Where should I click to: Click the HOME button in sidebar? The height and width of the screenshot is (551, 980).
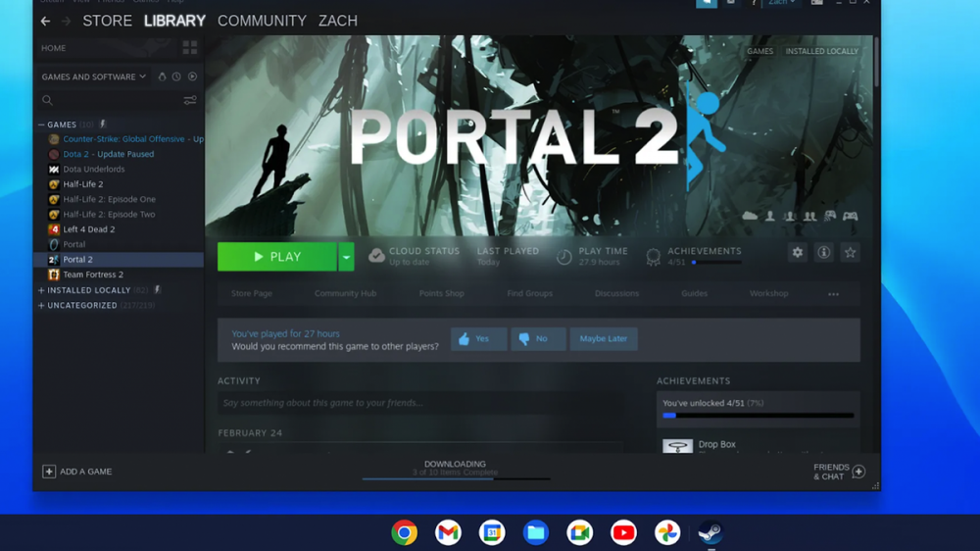point(54,48)
